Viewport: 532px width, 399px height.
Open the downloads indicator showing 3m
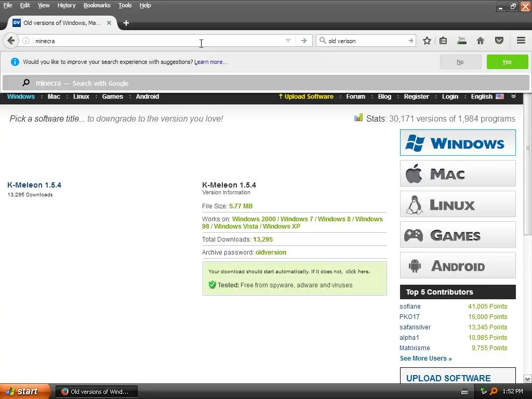pos(461,41)
